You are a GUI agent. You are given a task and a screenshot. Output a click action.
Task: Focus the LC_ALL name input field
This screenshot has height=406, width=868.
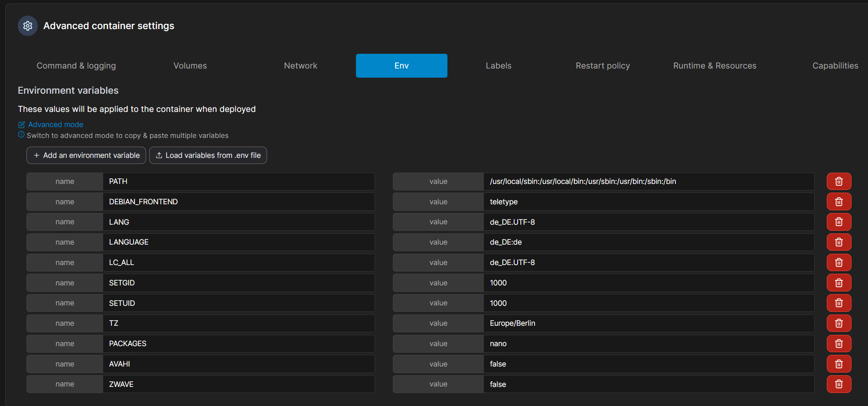pos(238,262)
